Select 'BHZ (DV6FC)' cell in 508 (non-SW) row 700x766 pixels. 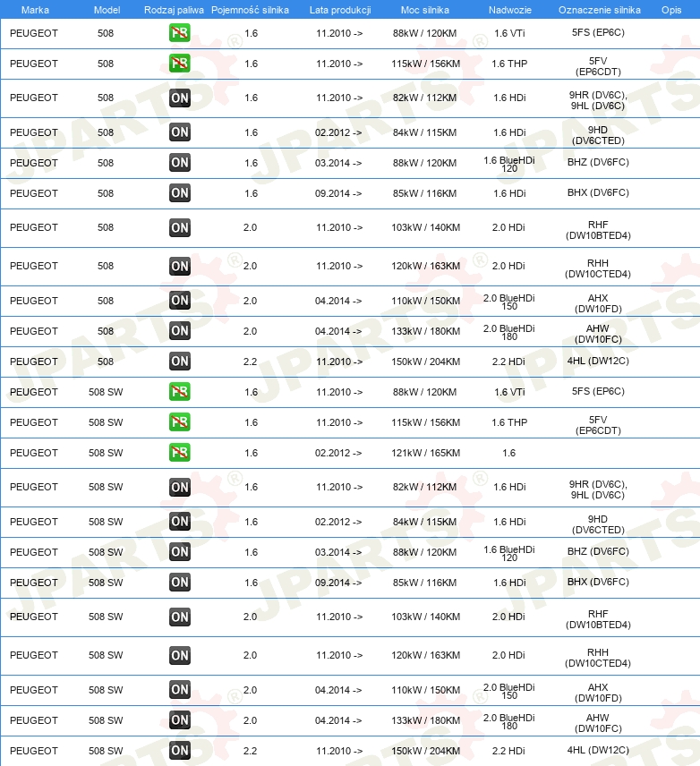tap(598, 162)
